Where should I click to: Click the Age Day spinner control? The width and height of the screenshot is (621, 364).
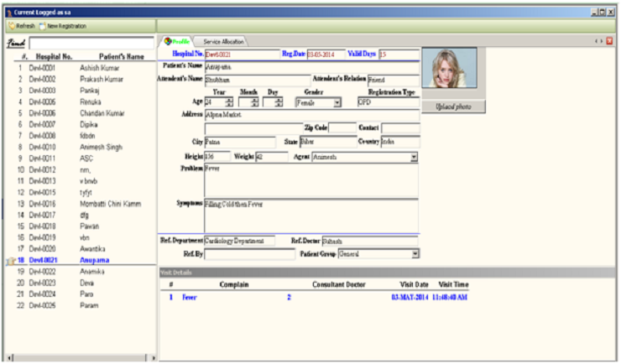(279, 102)
